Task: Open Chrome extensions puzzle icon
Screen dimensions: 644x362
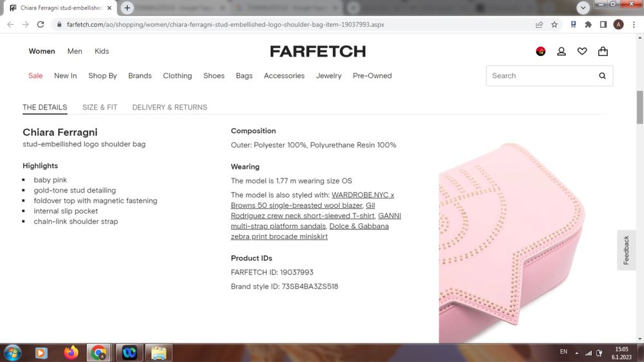Action: tap(588, 24)
